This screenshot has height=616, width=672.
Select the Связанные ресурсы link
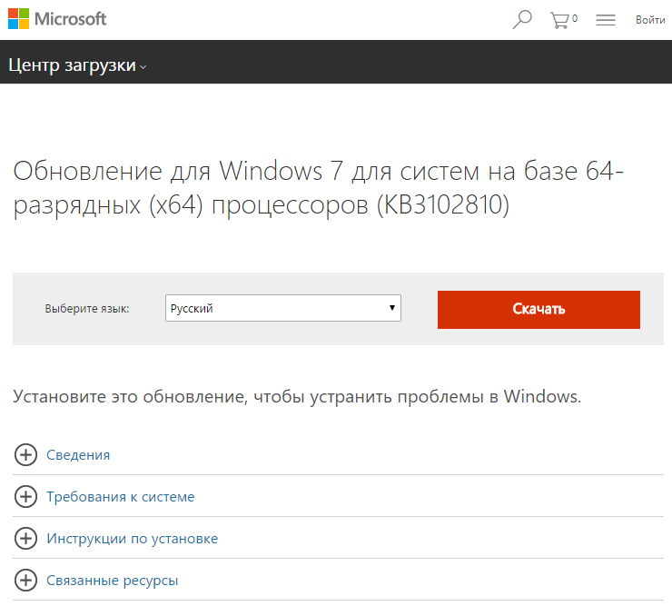pyautogui.click(x=113, y=581)
